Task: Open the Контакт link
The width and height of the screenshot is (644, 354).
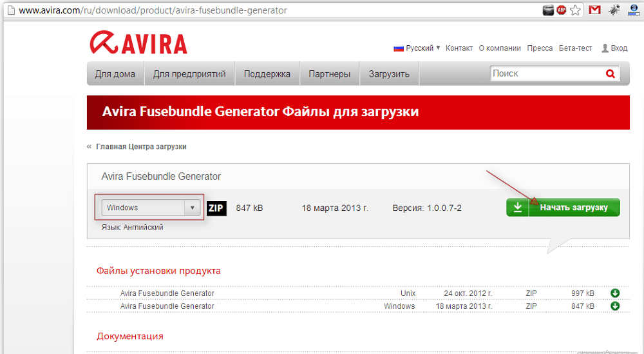Action: 459,48
